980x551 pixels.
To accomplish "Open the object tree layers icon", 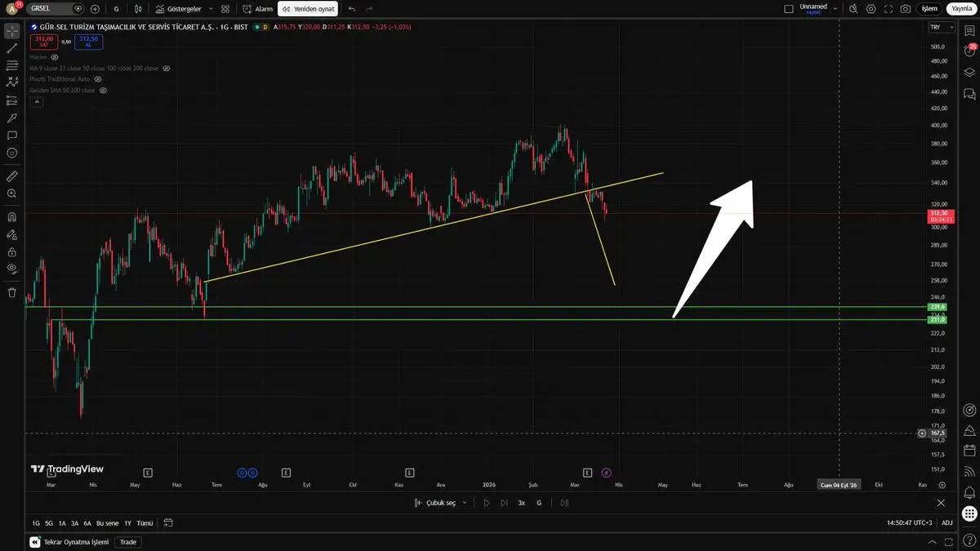I will click(x=969, y=72).
